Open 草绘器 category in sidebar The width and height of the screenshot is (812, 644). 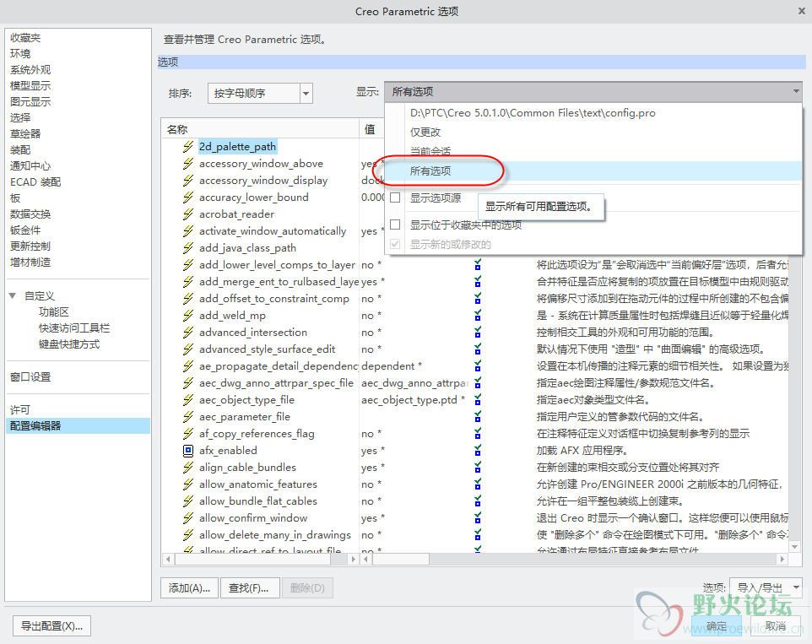click(25, 134)
